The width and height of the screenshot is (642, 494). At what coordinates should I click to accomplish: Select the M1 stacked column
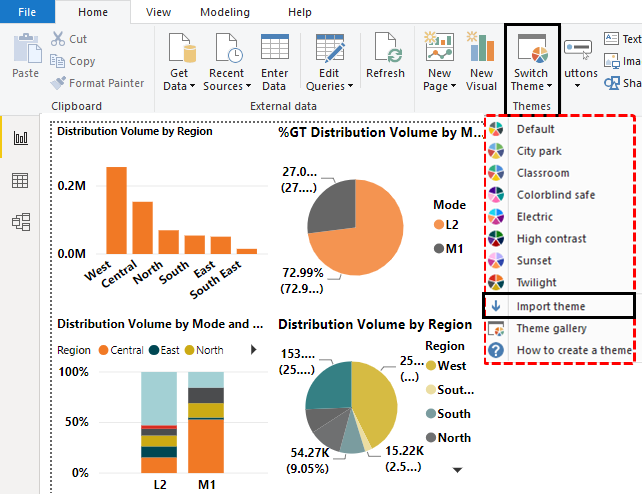(206, 422)
